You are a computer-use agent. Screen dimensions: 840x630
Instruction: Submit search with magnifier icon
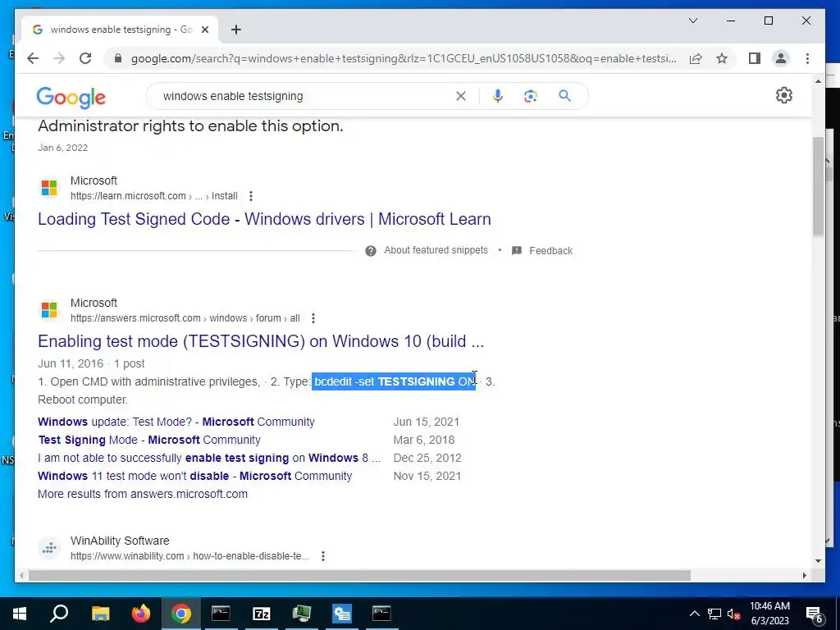(x=564, y=96)
